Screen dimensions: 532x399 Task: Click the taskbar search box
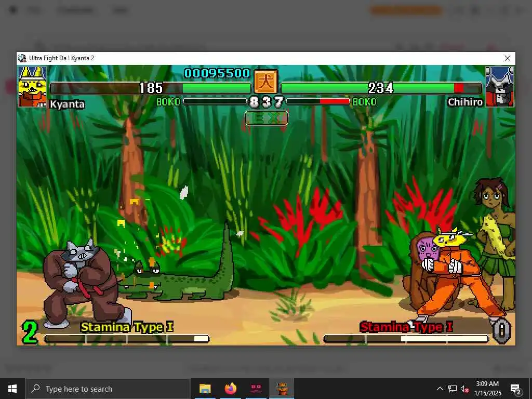click(x=108, y=389)
